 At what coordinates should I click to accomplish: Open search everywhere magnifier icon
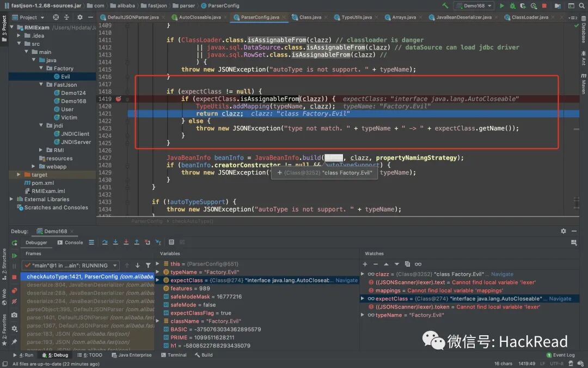click(581, 5)
